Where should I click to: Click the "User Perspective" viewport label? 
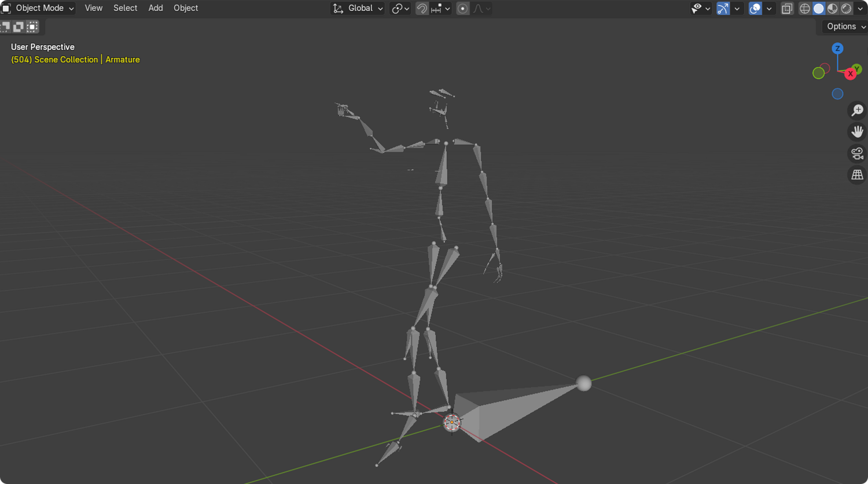(43, 47)
